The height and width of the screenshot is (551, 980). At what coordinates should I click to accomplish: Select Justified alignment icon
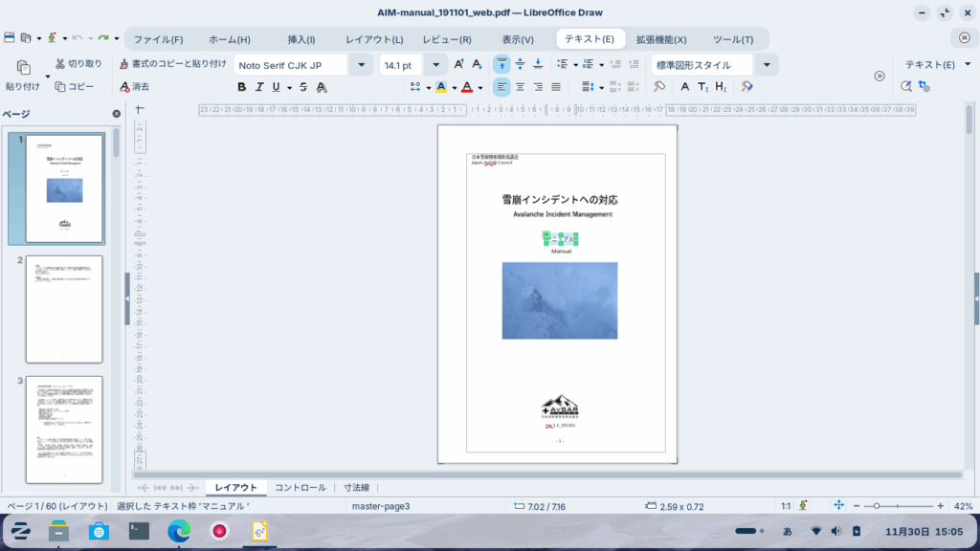555,87
